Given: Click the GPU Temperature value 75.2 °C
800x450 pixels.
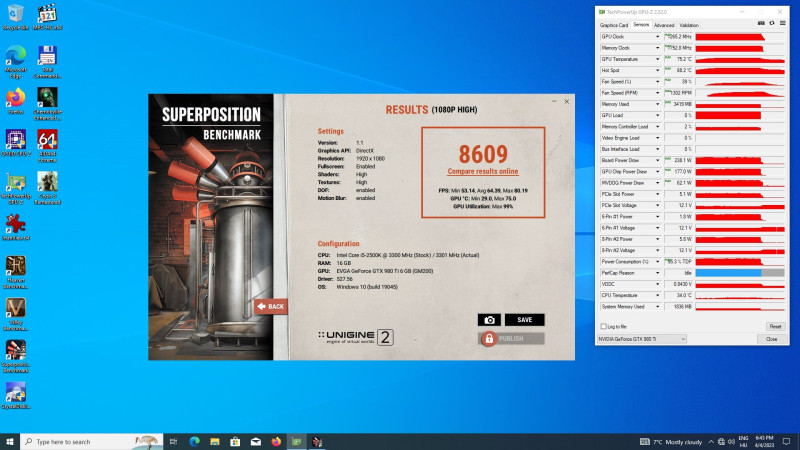Looking at the screenshot, I should (679, 59).
